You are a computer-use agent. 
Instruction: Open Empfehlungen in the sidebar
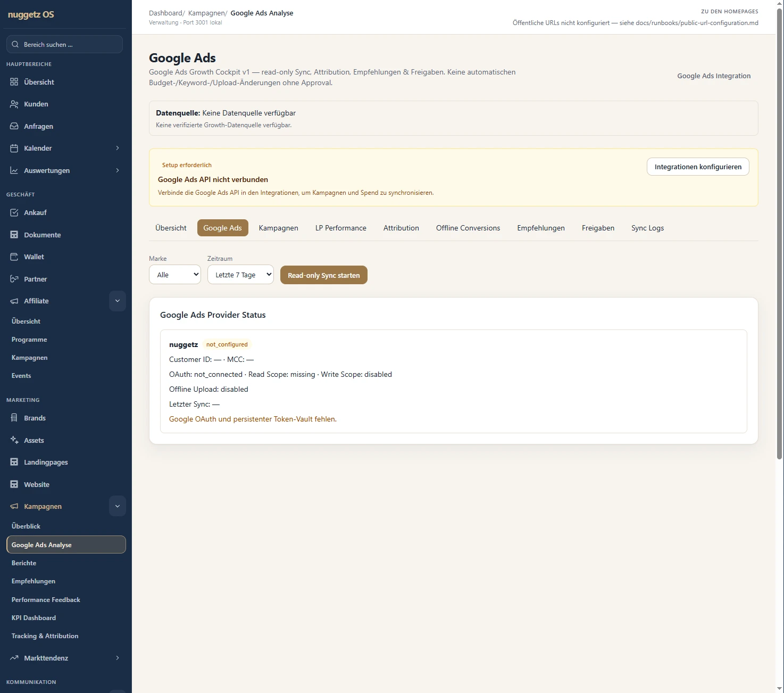tap(34, 581)
